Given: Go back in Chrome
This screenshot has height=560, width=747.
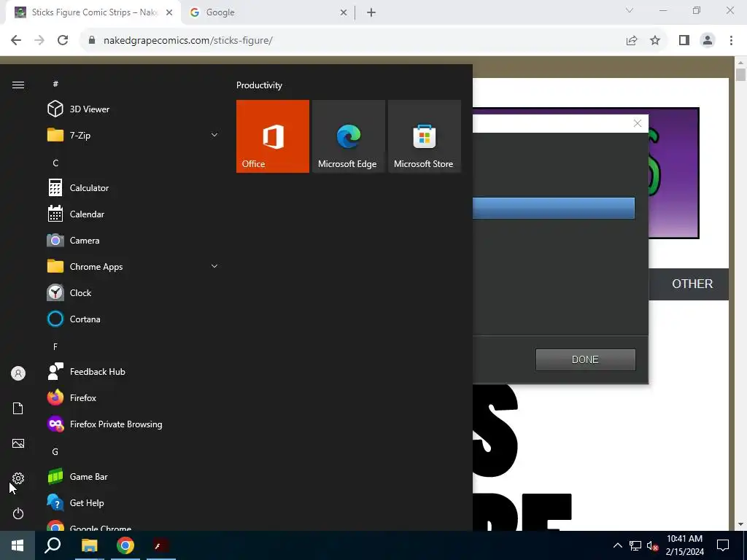Looking at the screenshot, I should click(x=16, y=40).
